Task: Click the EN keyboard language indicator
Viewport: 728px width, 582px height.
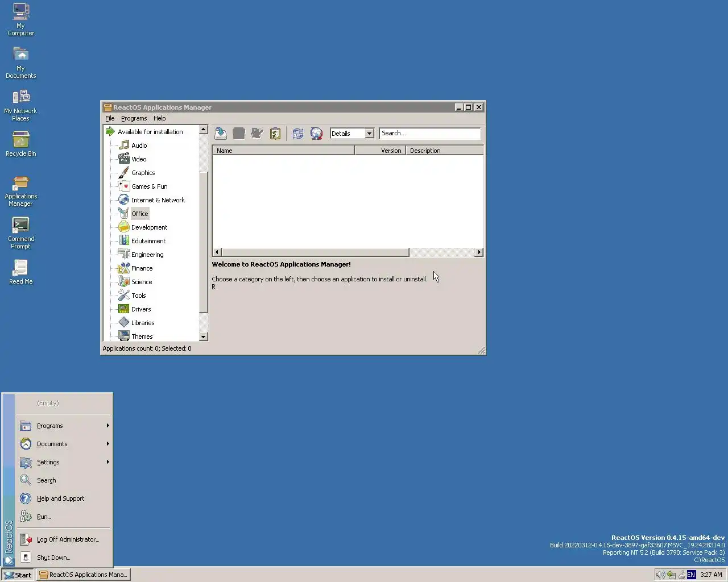Action: [691, 575]
